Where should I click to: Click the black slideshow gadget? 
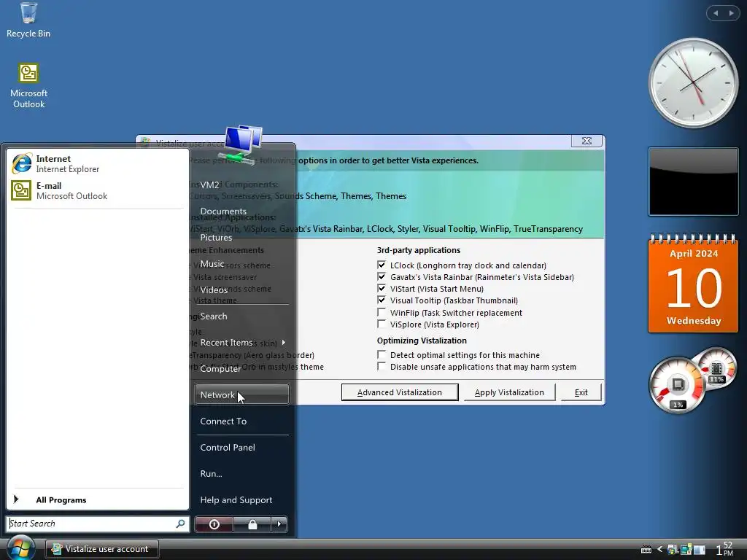click(693, 182)
